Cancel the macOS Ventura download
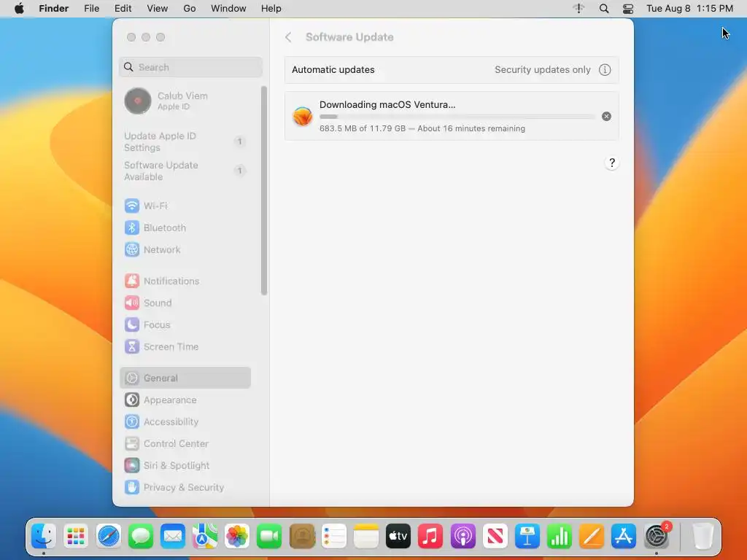The width and height of the screenshot is (747, 560). click(x=606, y=116)
